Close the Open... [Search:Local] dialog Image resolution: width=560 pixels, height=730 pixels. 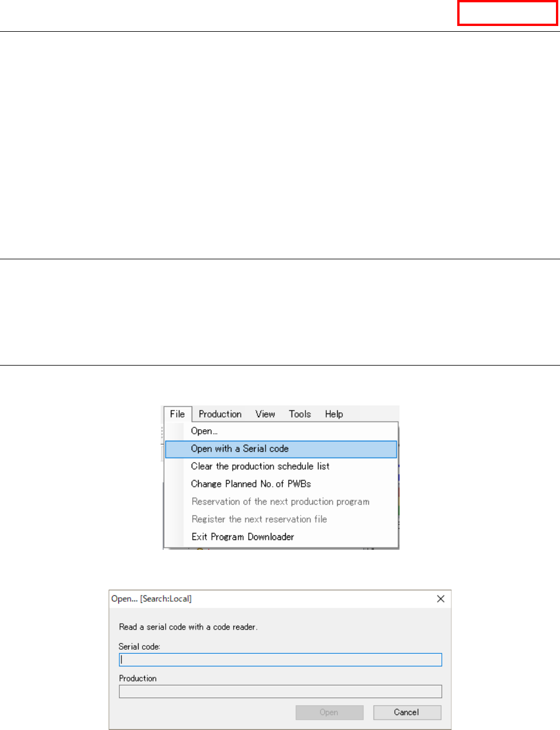coord(440,599)
